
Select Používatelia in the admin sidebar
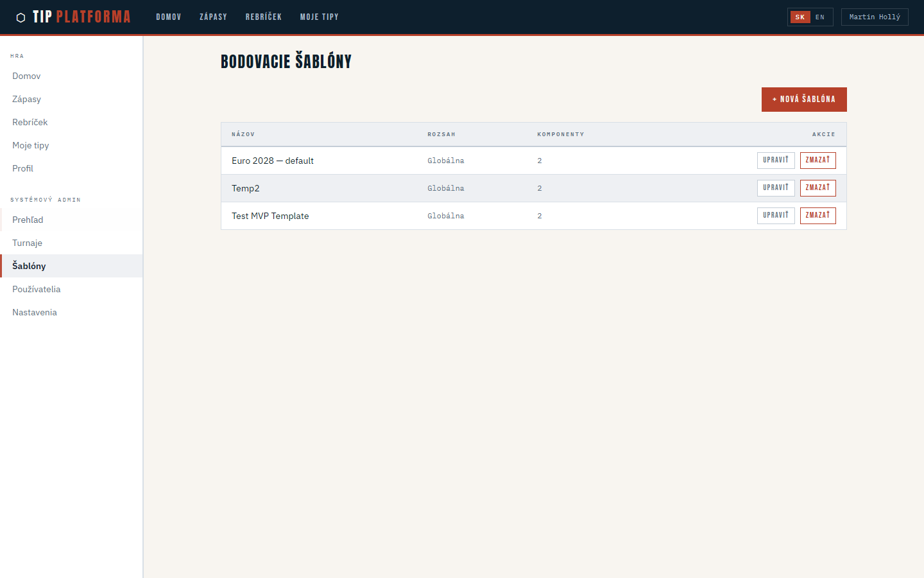tap(37, 289)
